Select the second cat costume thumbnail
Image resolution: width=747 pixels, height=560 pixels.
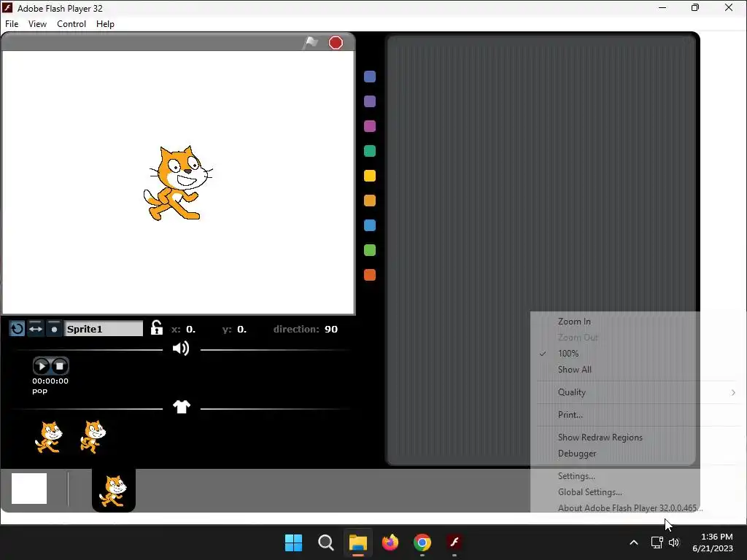(x=93, y=436)
